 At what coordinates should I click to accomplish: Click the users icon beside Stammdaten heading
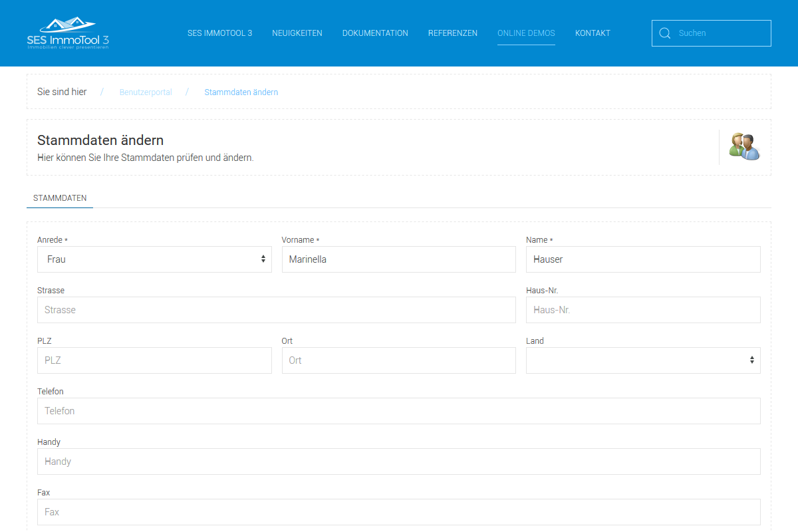tap(744, 146)
